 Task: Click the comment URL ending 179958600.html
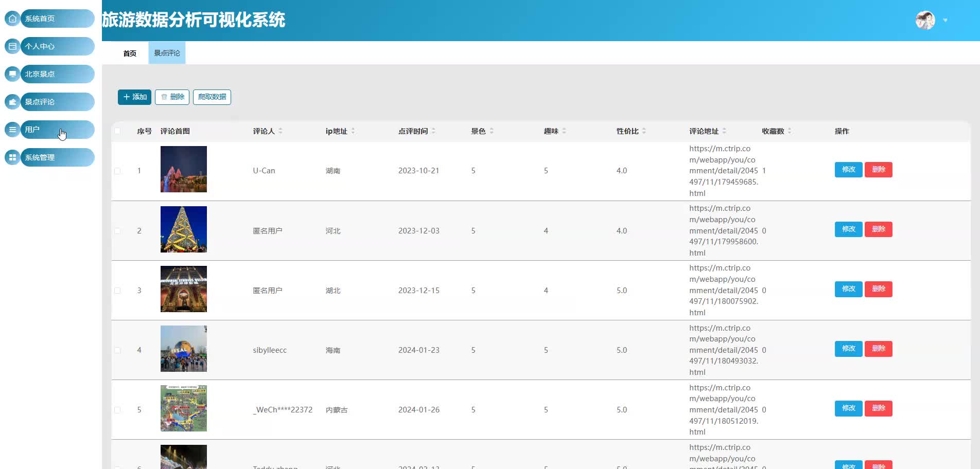click(724, 230)
